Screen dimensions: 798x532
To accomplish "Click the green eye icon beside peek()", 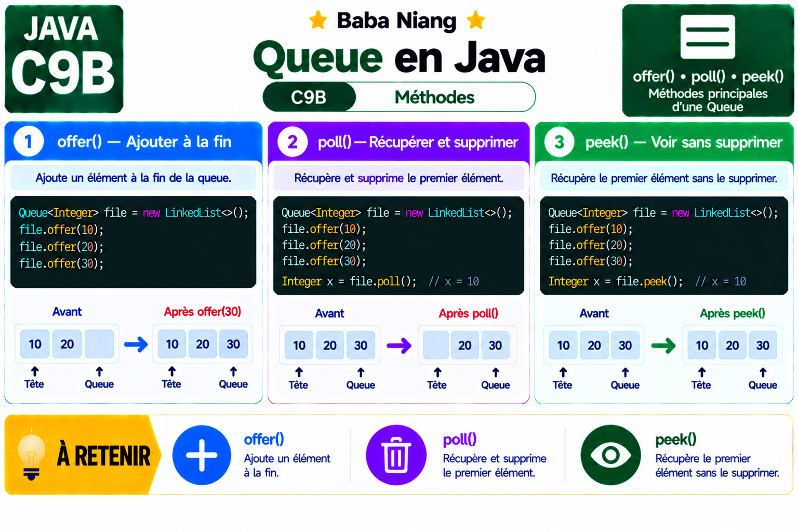I will [x=610, y=455].
